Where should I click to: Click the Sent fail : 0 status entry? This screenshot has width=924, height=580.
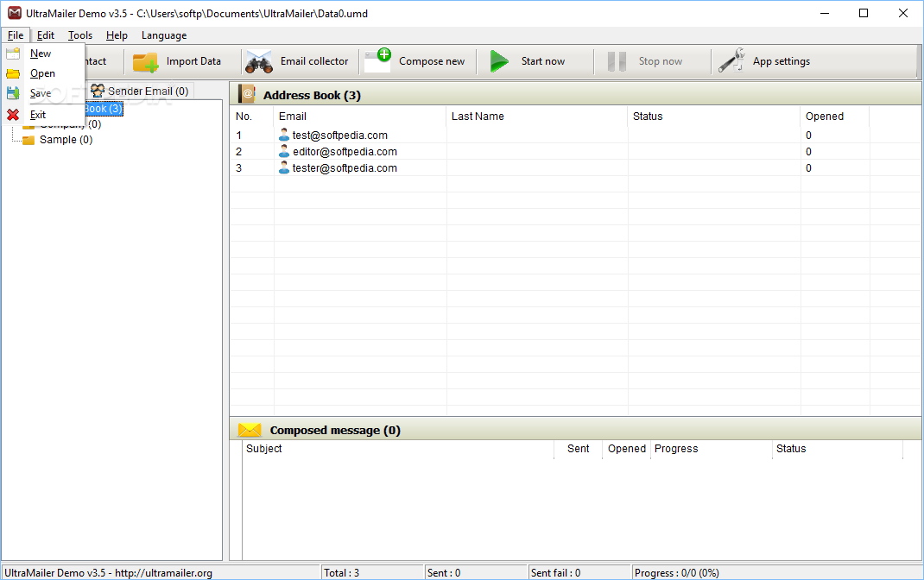tap(579, 572)
